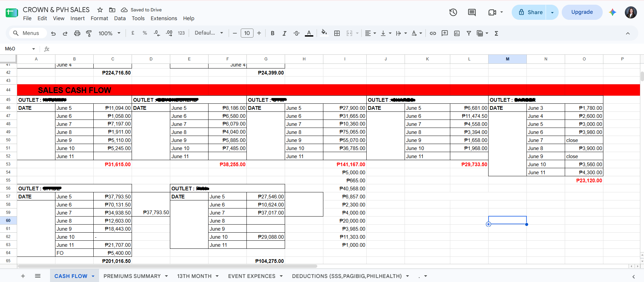Open font family Default dropdown
The image size is (644, 282).
209,33
